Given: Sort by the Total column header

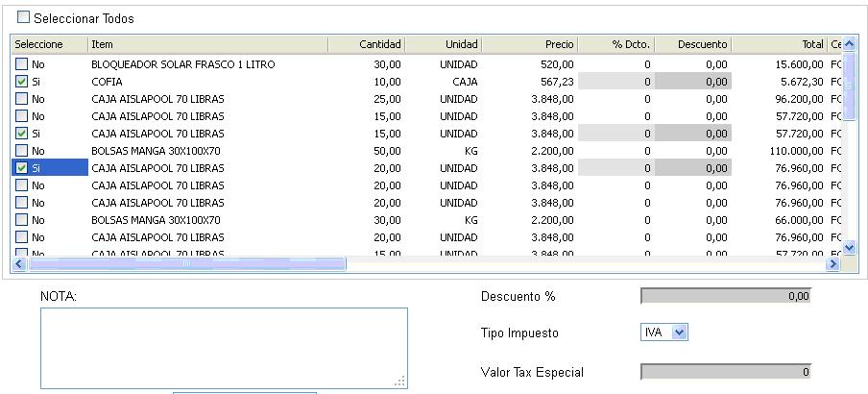Looking at the screenshot, I should pos(780,44).
